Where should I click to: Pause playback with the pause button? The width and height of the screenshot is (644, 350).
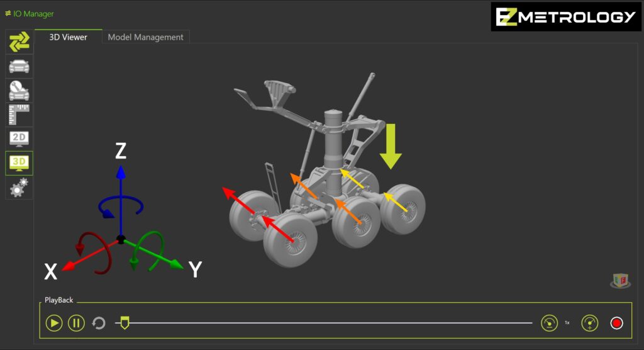point(76,324)
